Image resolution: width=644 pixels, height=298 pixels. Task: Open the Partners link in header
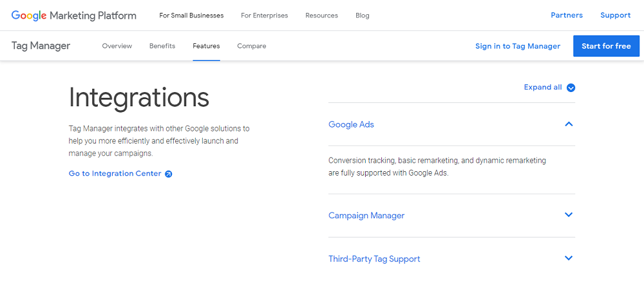point(567,15)
